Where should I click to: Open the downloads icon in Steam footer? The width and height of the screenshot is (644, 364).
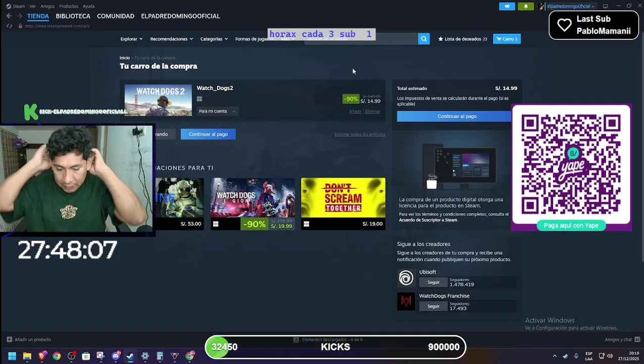point(296,340)
